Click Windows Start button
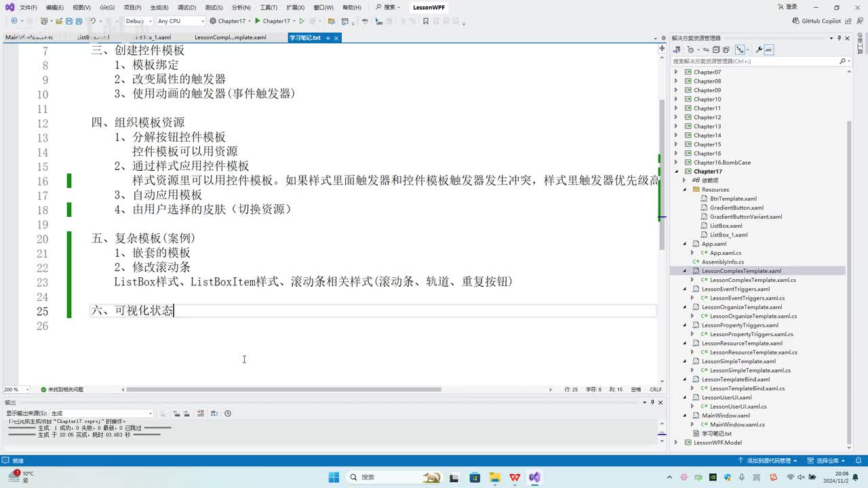868x488 pixels. pyautogui.click(x=334, y=477)
